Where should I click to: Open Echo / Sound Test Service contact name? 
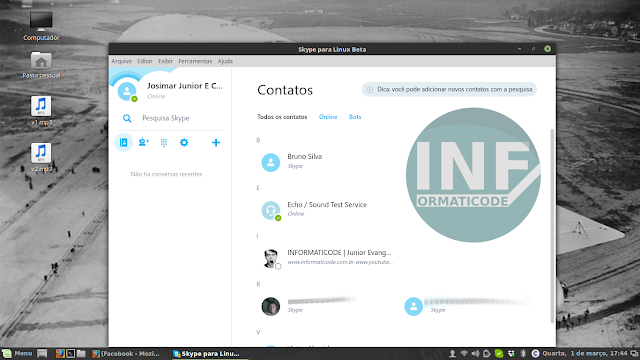[327, 204]
